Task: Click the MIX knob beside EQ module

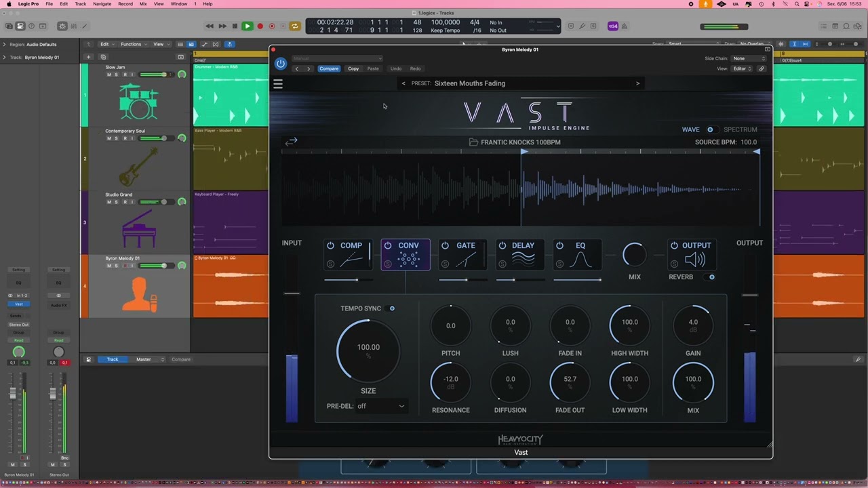Action: tap(635, 255)
